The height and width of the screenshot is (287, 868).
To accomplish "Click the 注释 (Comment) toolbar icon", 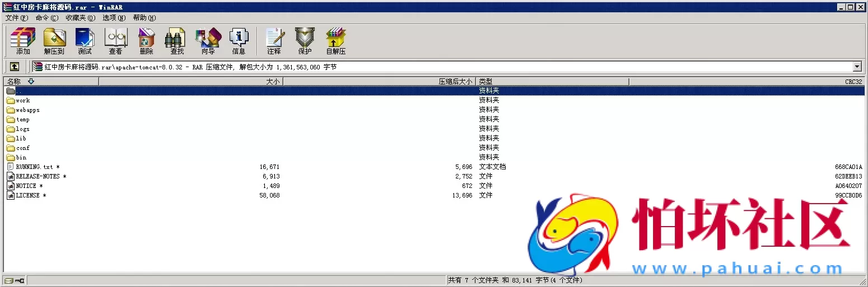I will pyautogui.click(x=274, y=41).
